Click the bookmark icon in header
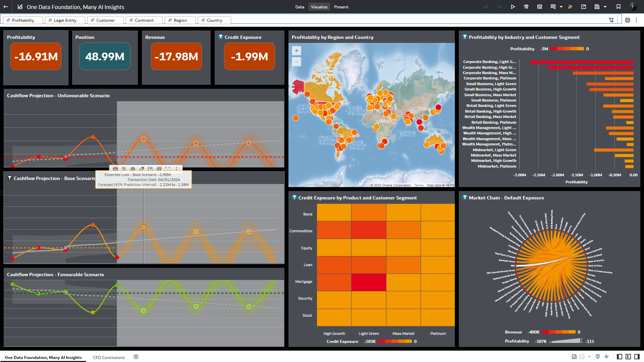Screen dimensions: 644x362 618,7
